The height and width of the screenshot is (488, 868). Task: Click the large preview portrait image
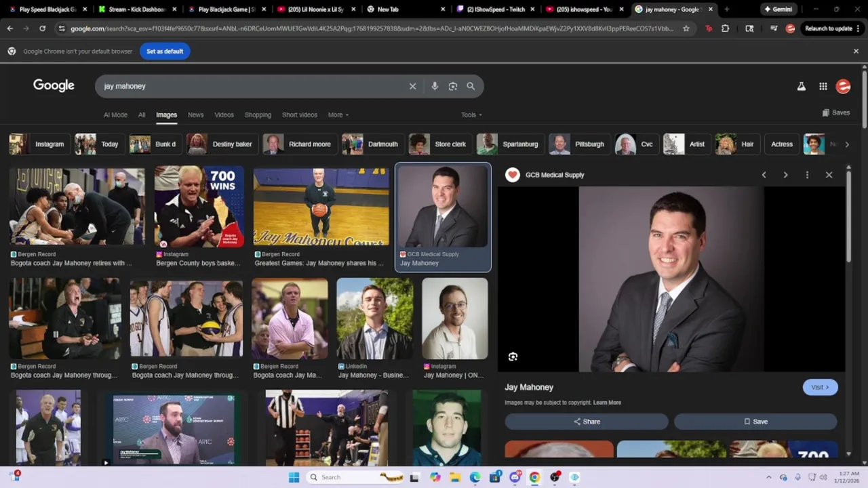tap(671, 279)
